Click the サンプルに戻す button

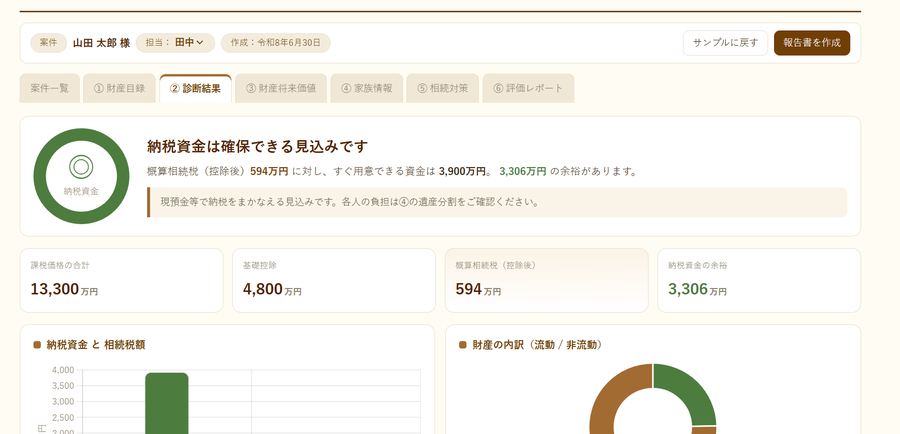coord(725,42)
